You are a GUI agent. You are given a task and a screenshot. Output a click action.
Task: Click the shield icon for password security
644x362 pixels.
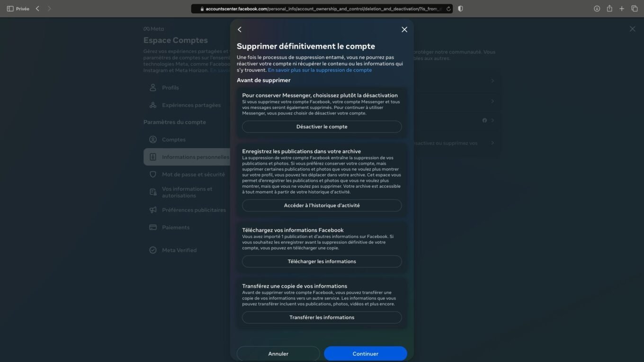tap(153, 175)
